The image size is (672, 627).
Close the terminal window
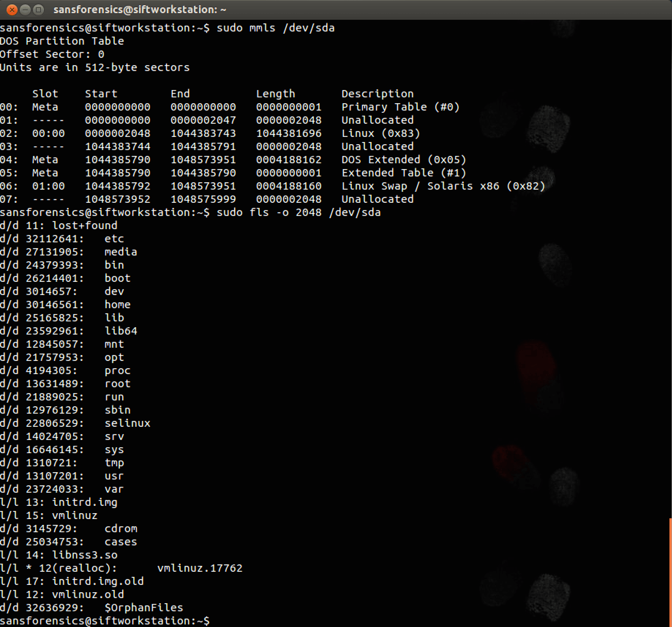(x=12, y=10)
